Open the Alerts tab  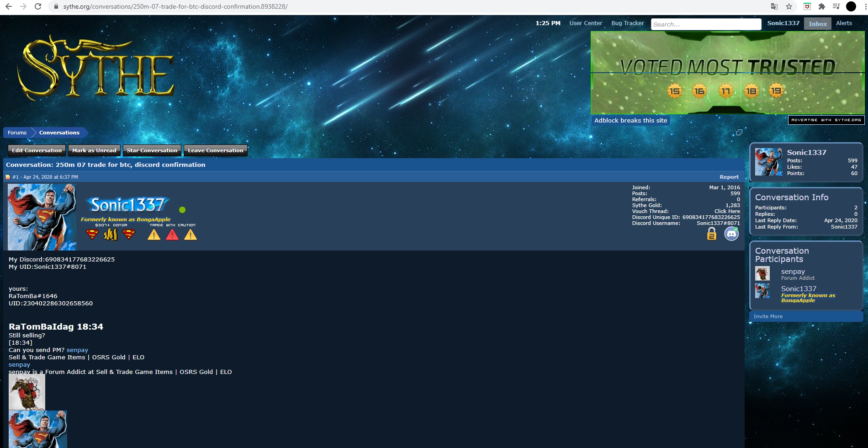point(844,23)
